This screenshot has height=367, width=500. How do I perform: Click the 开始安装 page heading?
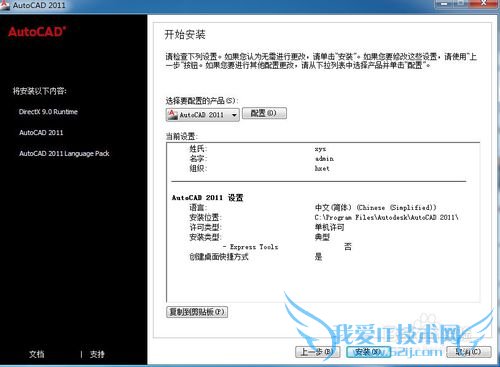tap(185, 35)
